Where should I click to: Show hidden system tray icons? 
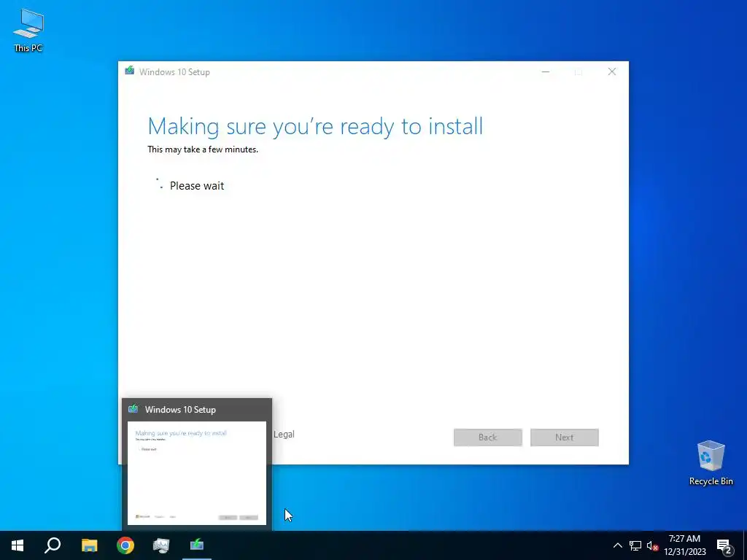tap(617, 545)
